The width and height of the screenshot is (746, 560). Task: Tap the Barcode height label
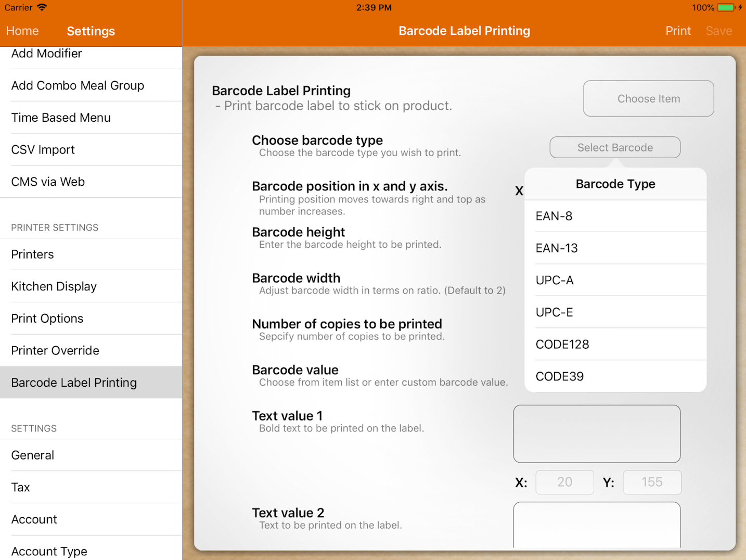(x=298, y=232)
